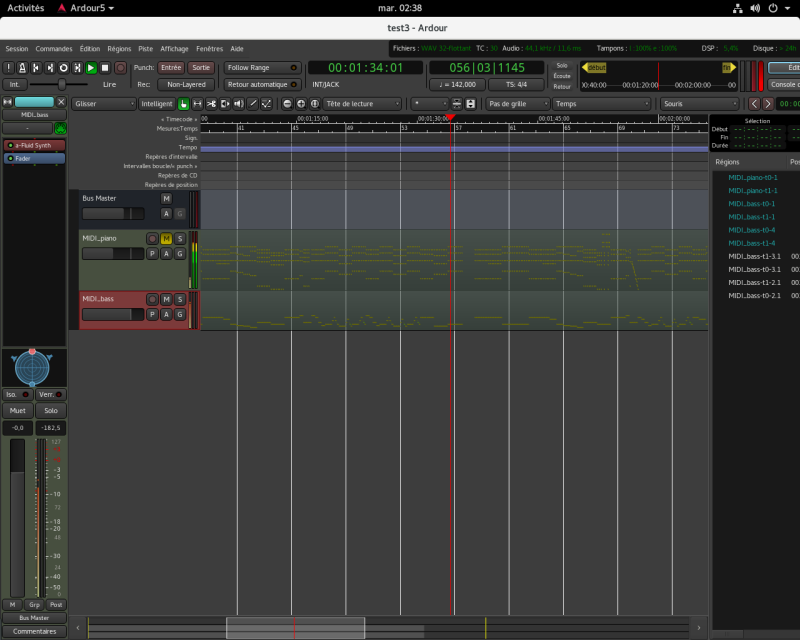This screenshot has width=800, height=640.
Task: Select the Grab (hand) mouse tool
Action: pyautogui.click(x=184, y=104)
